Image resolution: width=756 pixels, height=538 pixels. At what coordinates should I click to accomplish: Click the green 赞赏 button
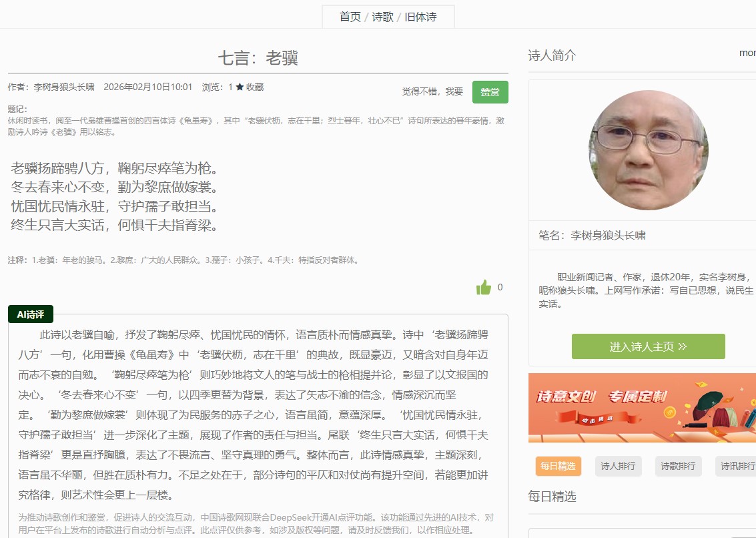pyautogui.click(x=490, y=92)
